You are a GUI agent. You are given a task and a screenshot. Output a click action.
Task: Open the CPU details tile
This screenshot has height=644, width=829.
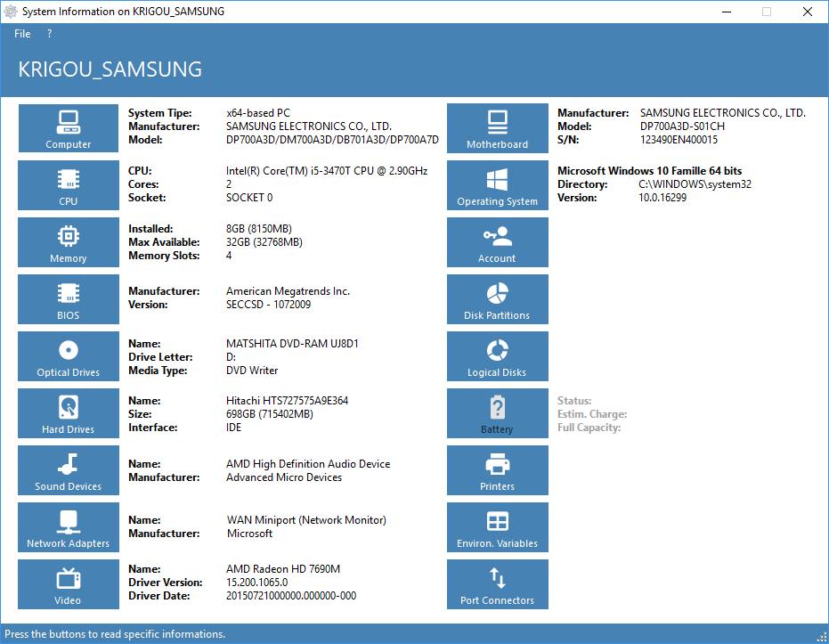(69, 185)
